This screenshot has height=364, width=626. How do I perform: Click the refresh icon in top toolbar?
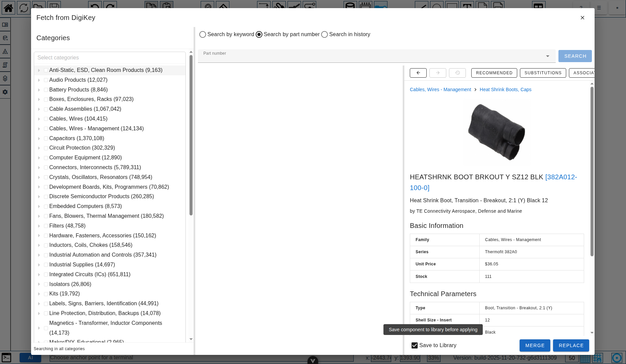[24, 7]
